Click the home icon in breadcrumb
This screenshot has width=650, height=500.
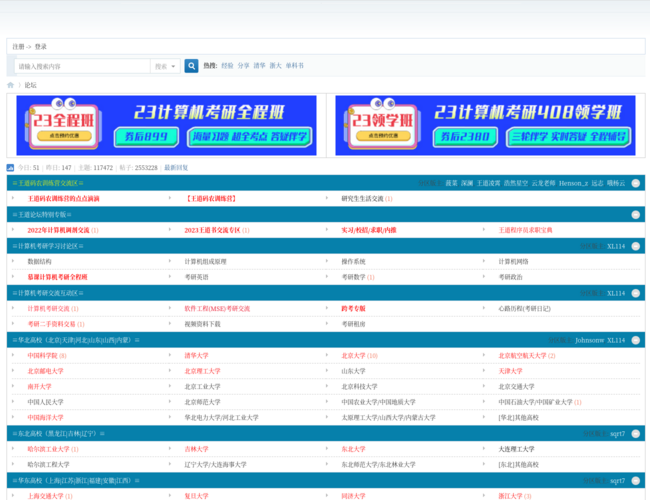[11, 85]
